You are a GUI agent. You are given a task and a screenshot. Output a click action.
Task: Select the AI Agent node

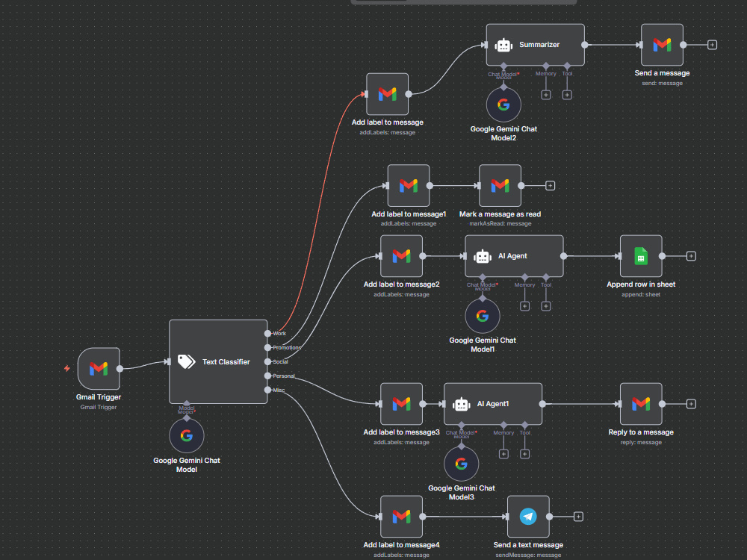click(514, 255)
